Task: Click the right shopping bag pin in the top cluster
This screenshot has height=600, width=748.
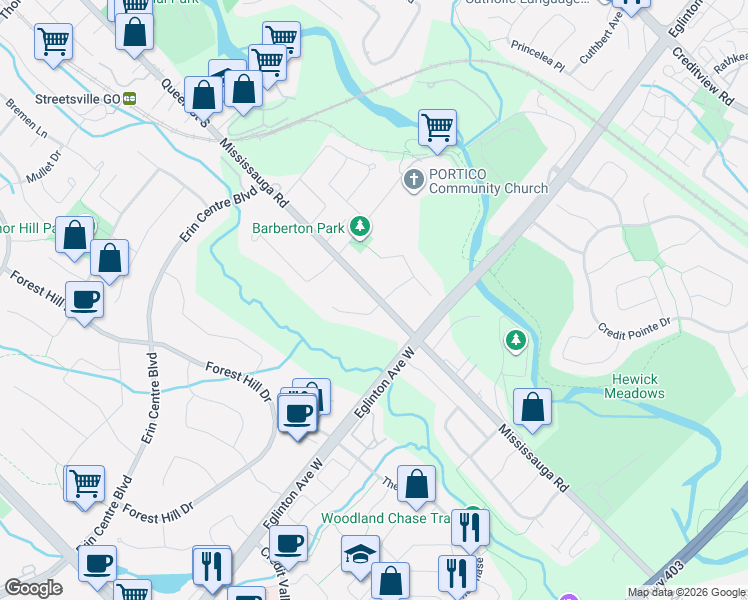Action: point(243,91)
